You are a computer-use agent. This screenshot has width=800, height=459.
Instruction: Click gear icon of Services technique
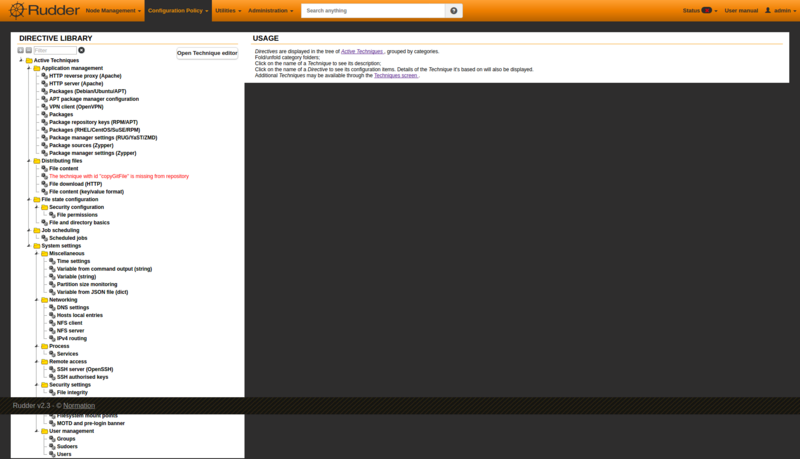pos(52,354)
